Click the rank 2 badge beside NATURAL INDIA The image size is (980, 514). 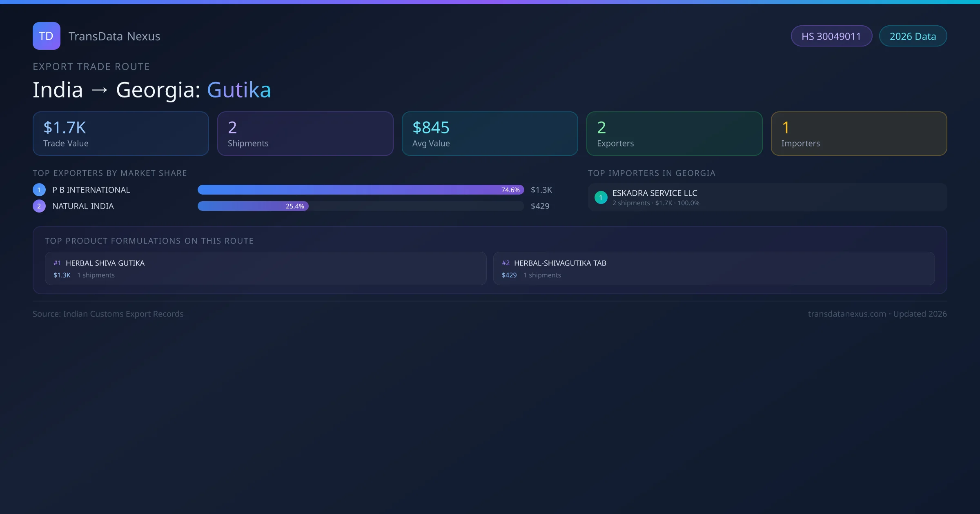point(39,206)
